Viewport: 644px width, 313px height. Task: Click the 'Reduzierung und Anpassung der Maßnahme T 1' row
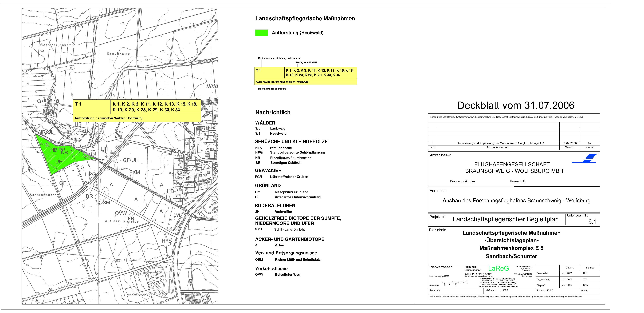[500, 143]
